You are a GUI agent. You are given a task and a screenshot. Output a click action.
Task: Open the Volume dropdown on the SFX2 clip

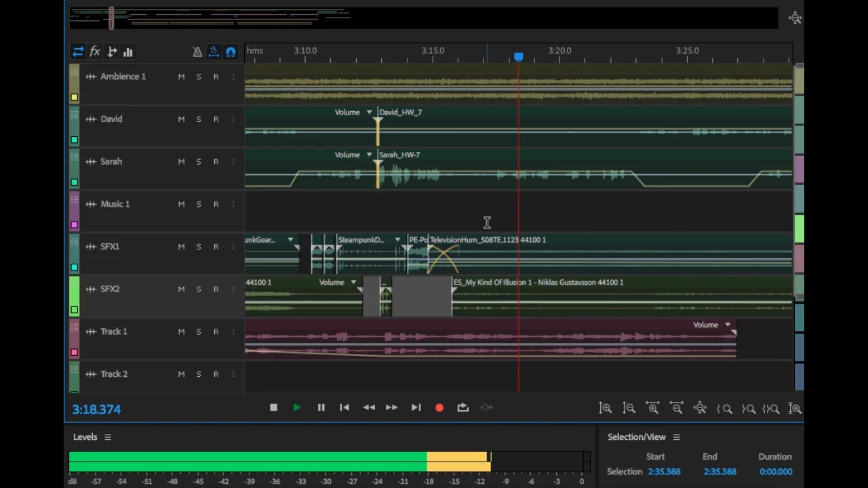click(x=353, y=283)
